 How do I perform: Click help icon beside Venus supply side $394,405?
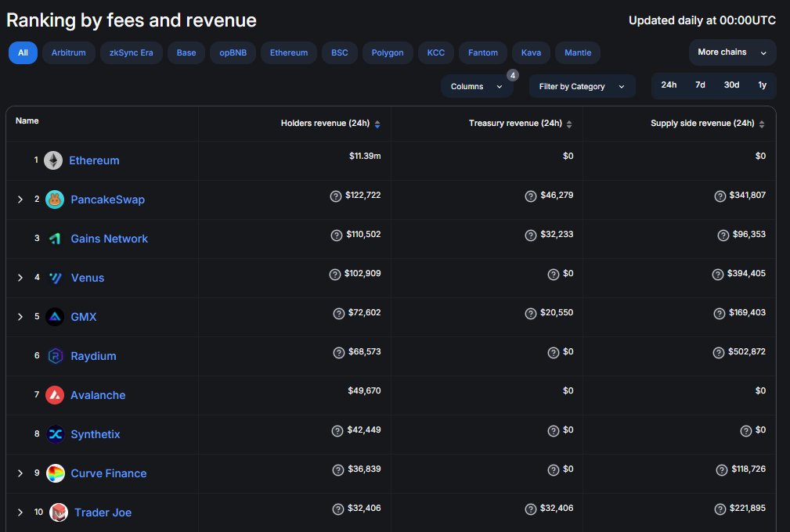pyautogui.click(x=718, y=275)
